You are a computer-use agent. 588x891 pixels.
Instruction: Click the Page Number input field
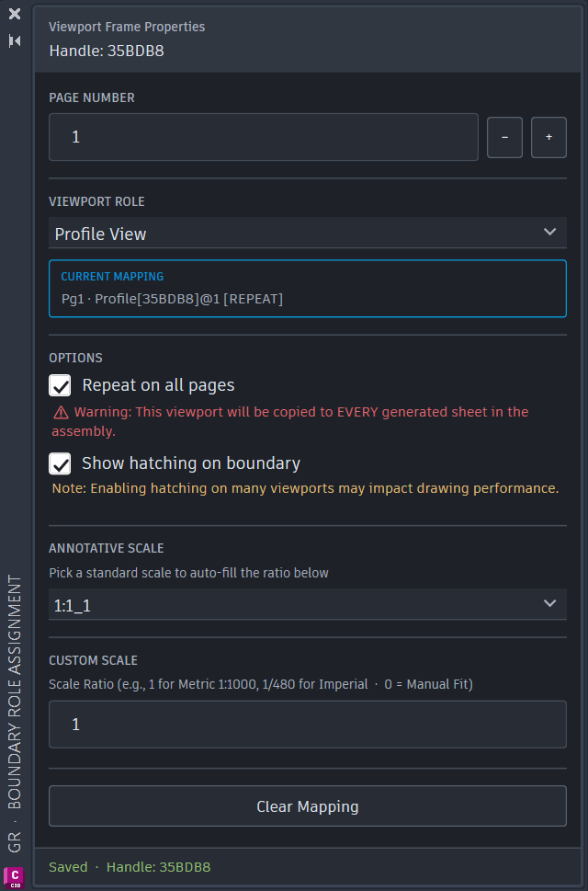pyautogui.click(x=264, y=137)
